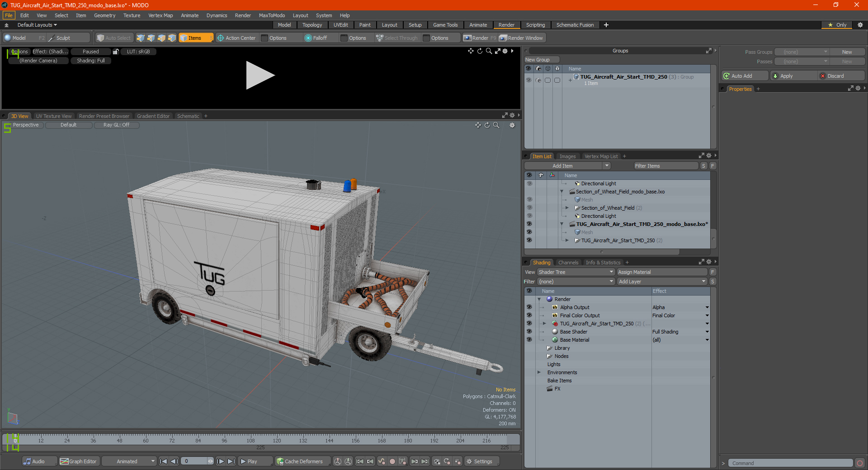Open the Texture menu

pos(132,15)
